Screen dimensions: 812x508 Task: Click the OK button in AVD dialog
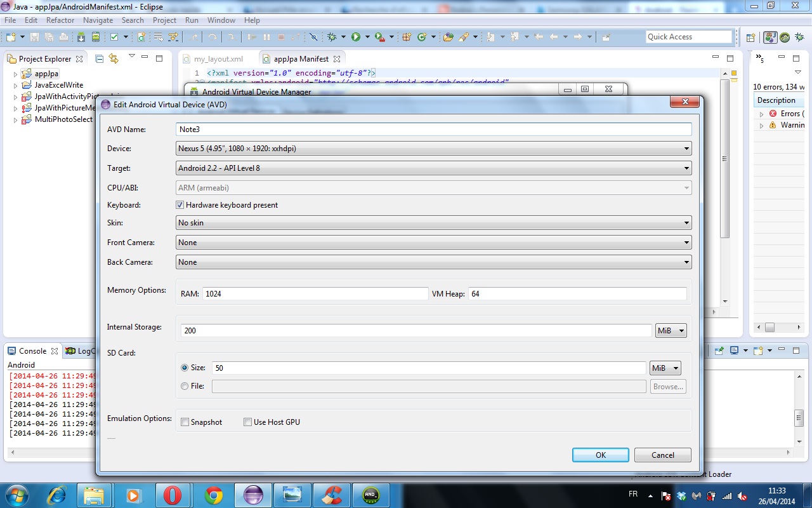tap(601, 455)
